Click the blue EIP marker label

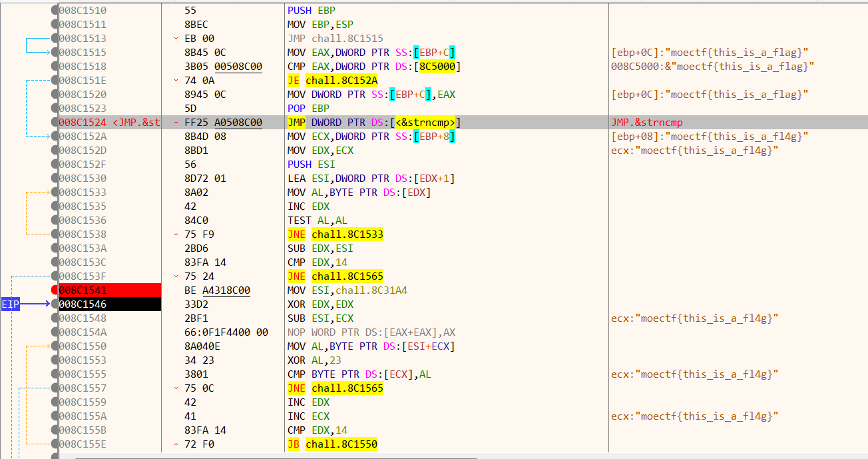tap(10, 304)
